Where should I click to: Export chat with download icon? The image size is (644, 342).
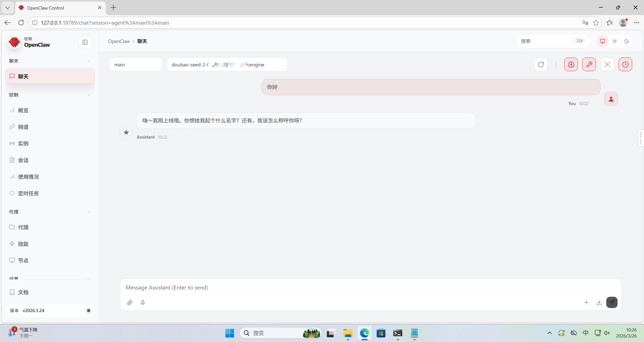(599, 303)
